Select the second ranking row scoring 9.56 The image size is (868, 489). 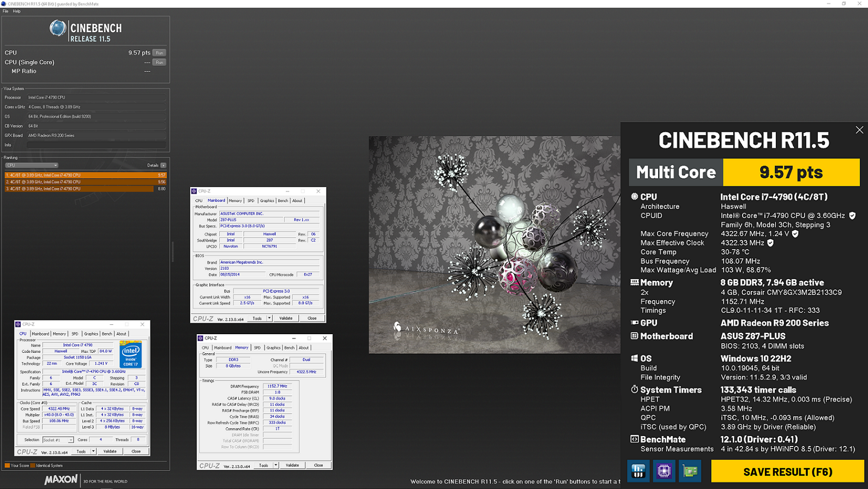86,182
